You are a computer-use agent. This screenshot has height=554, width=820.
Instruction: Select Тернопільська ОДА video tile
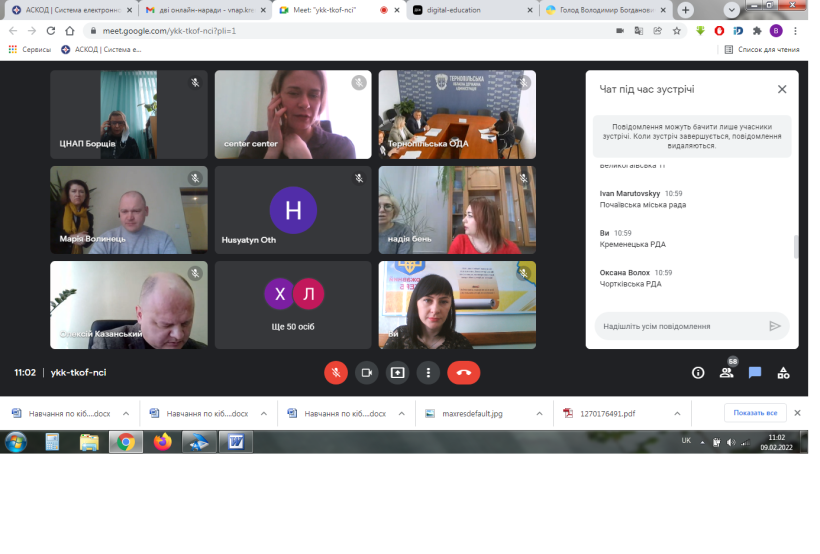coord(457,115)
